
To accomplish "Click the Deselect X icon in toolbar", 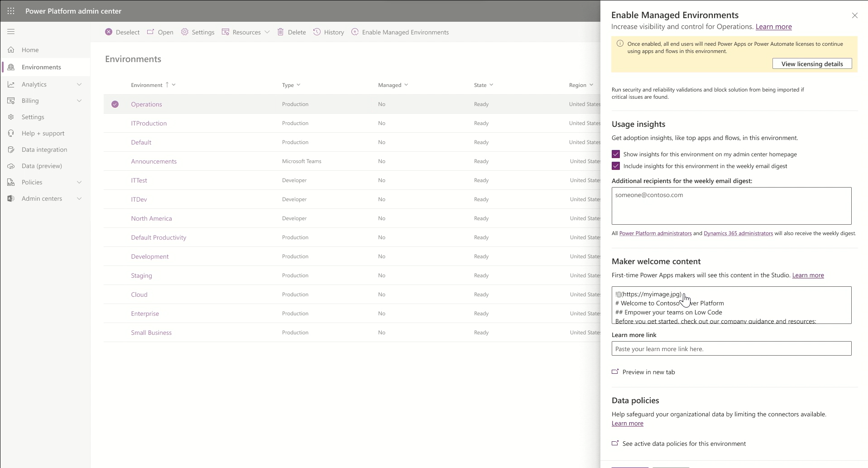I will (x=109, y=32).
